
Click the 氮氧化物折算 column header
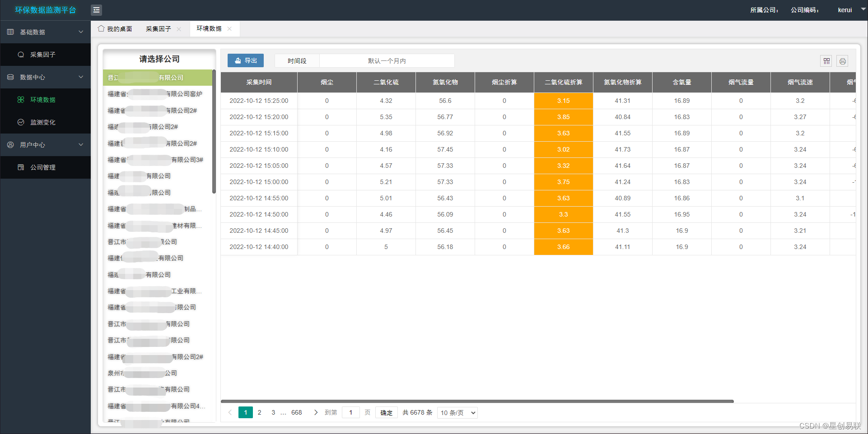(622, 82)
